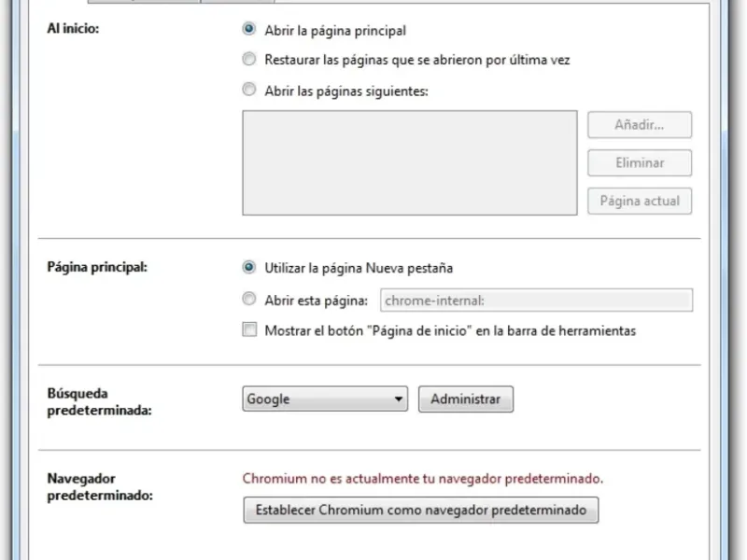Viewport: 747px width, 560px height.
Task: Enable 'Mostrar el botón Página de inicio' checkbox
Action: (x=249, y=330)
